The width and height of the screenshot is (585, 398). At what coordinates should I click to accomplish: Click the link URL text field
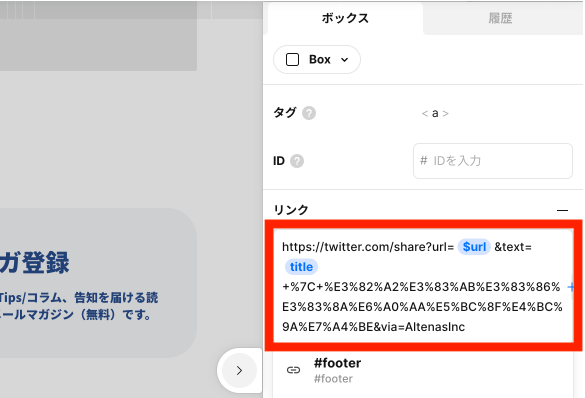(423, 286)
